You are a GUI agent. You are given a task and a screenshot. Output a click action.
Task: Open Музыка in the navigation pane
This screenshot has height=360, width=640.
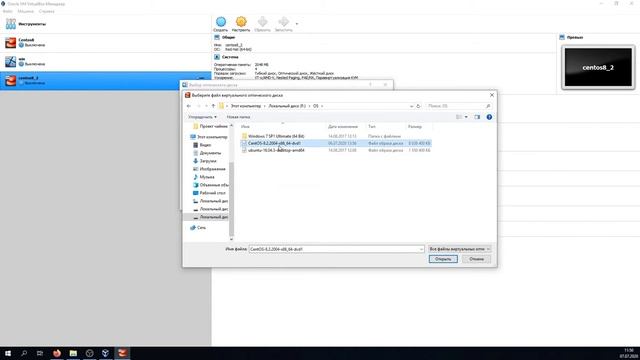(204, 177)
